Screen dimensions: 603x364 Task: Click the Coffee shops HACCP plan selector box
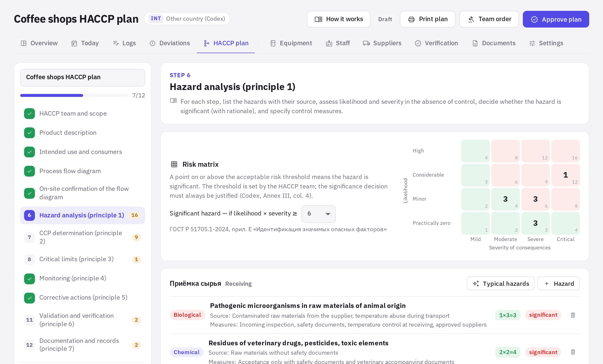(83, 77)
